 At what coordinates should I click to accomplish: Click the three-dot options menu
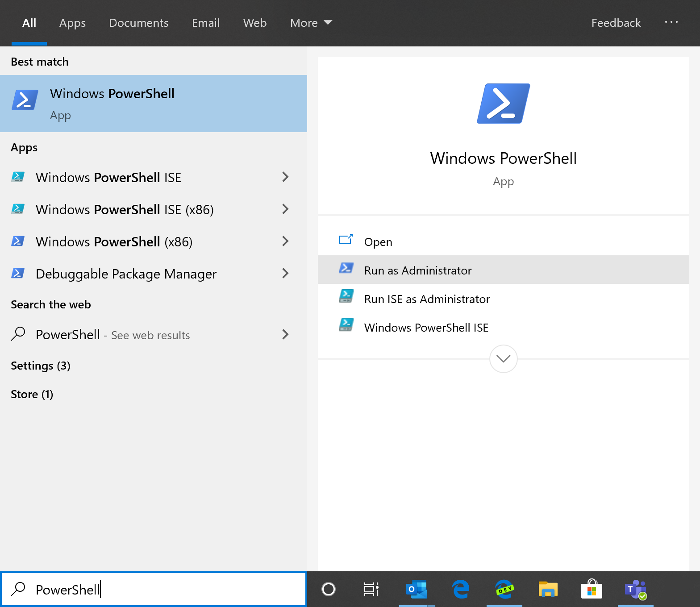(671, 22)
